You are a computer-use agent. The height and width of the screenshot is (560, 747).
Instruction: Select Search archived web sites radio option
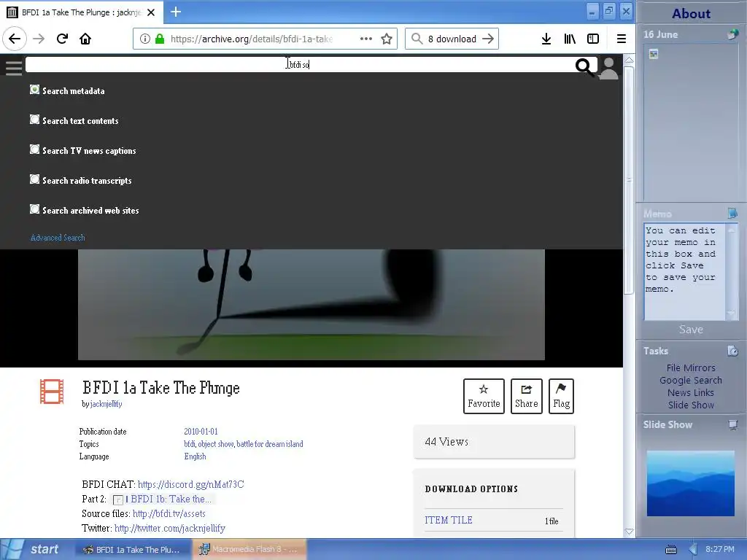pos(34,209)
